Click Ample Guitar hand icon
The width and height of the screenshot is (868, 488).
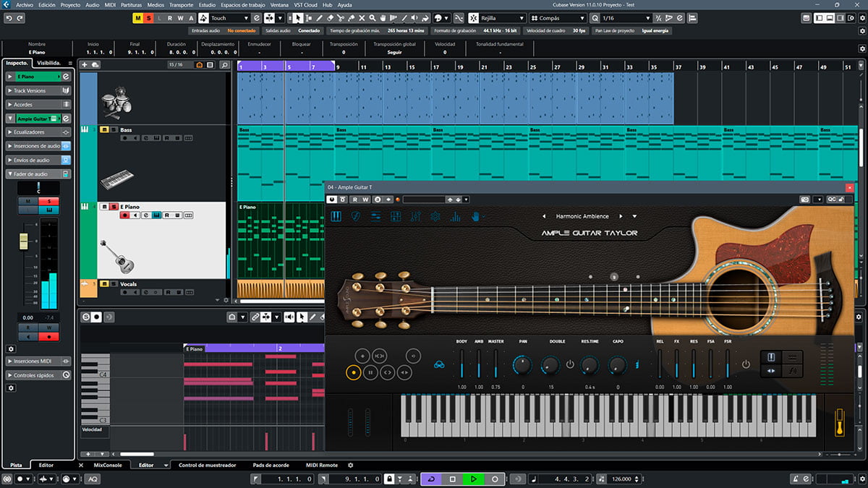pyautogui.click(x=475, y=216)
